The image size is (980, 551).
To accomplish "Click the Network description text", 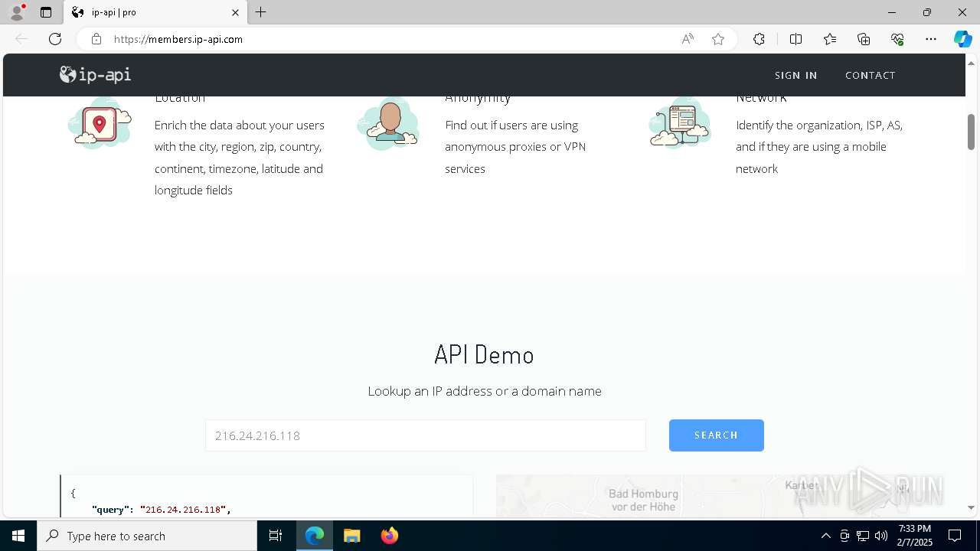I will click(x=819, y=147).
